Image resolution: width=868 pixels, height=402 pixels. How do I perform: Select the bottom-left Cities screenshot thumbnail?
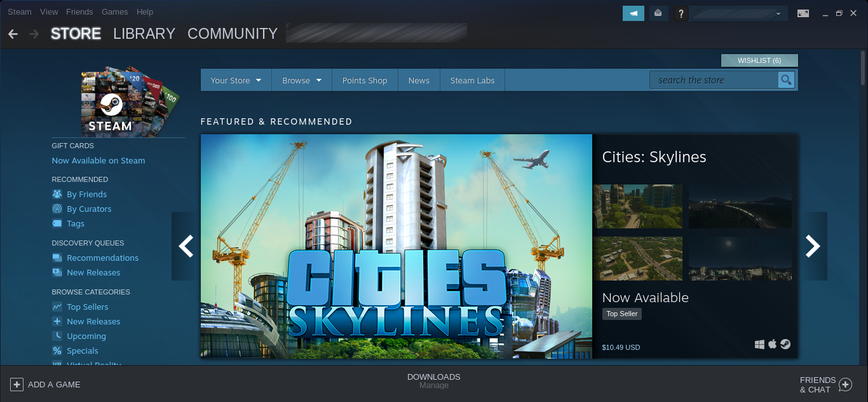click(x=638, y=258)
